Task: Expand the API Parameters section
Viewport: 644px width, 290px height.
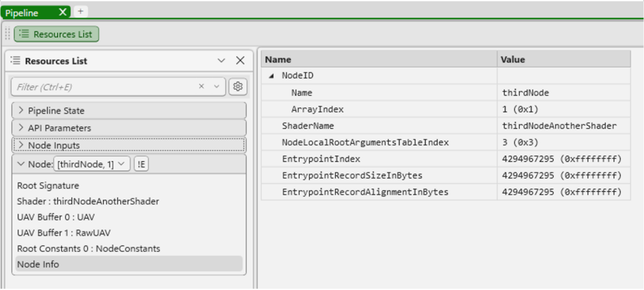Action: pos(21,128)
